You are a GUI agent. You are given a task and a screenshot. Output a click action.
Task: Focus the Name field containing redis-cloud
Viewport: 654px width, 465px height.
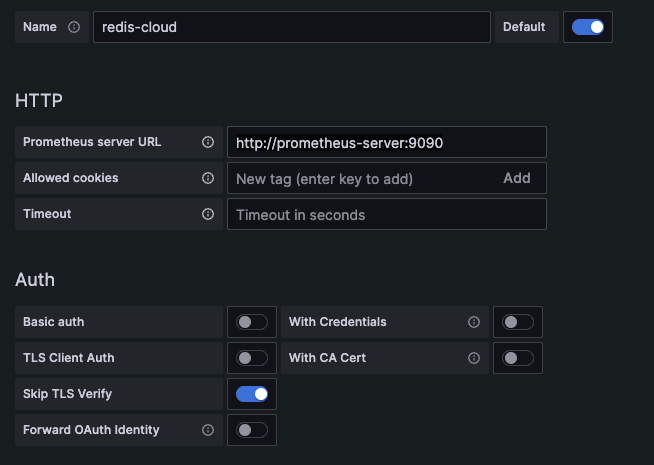291,27
